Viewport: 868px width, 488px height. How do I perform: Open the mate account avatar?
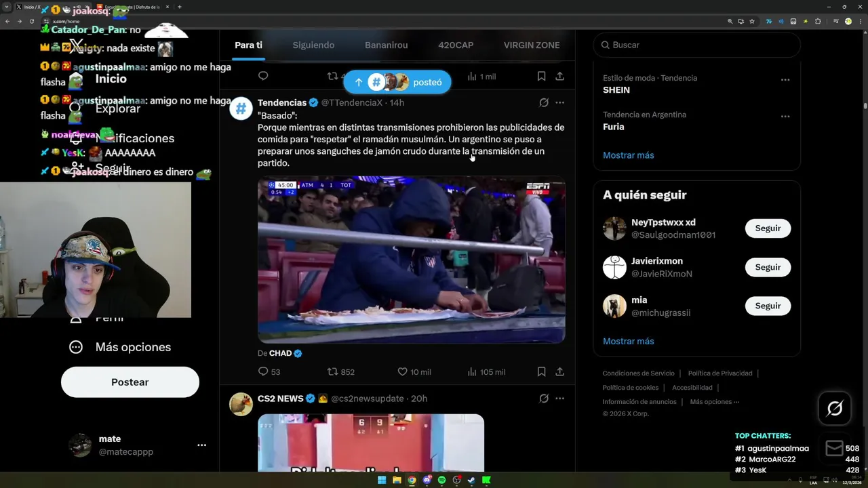click(80, 445)
